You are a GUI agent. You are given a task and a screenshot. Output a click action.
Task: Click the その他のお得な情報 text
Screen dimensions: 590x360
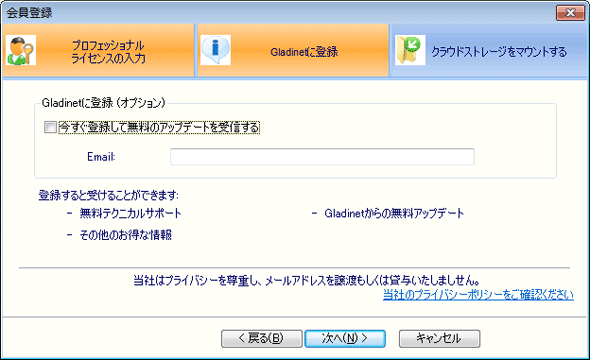coord(126,235)
